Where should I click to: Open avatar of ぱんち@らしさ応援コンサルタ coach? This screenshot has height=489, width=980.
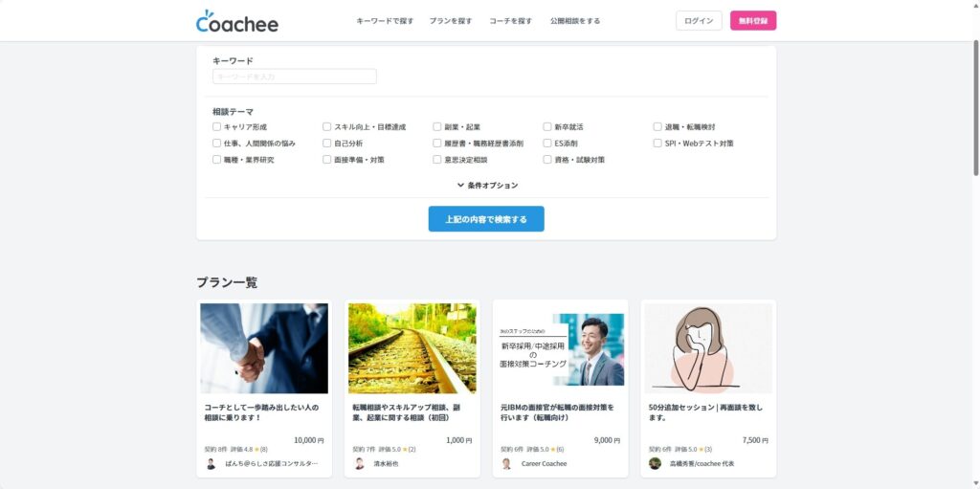(x=211, y=463)
